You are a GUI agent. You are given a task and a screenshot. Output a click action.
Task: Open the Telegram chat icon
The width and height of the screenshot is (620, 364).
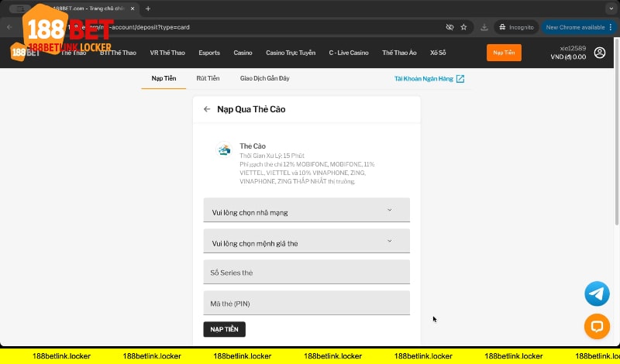coord(597,294)
